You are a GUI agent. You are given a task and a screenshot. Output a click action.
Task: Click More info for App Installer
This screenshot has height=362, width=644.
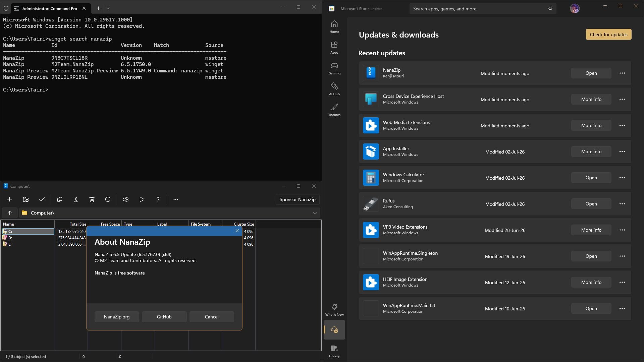pos(591,152)
